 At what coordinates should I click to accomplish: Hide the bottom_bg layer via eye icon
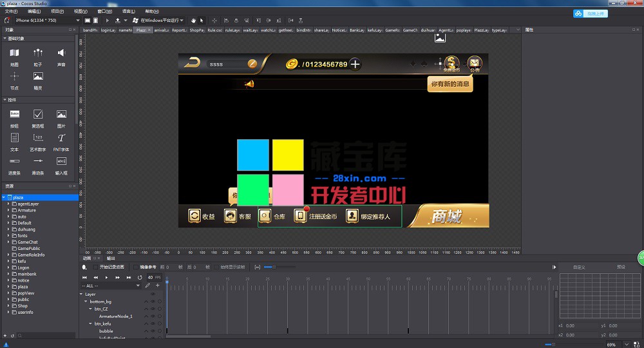point(153,302)
